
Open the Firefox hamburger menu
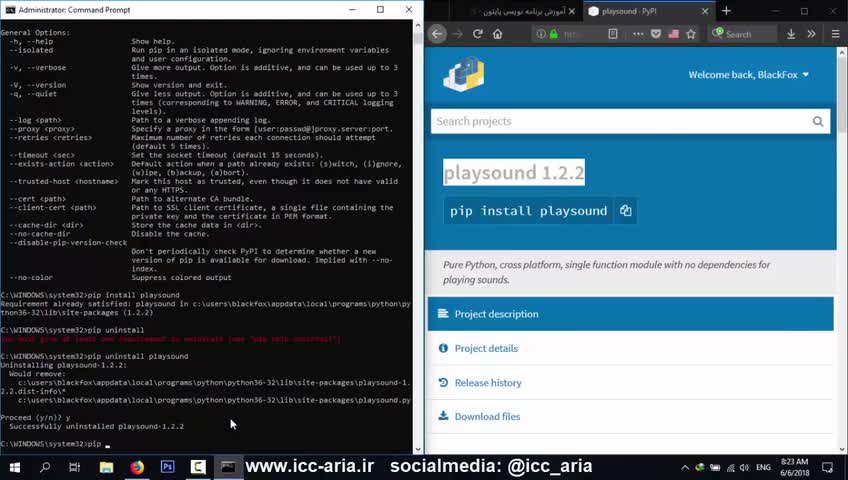click(x=836, y=34)
